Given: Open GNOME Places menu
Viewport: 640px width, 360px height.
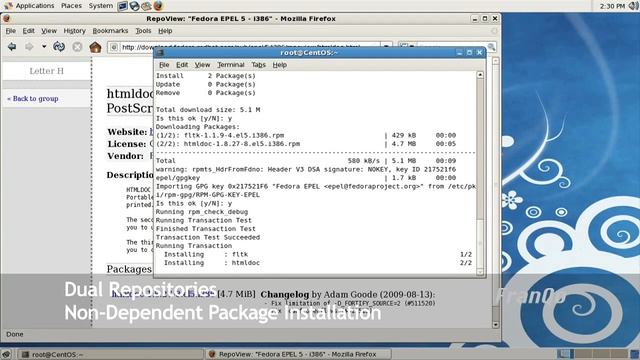Looking at the screenshot, I should [71, 6].
